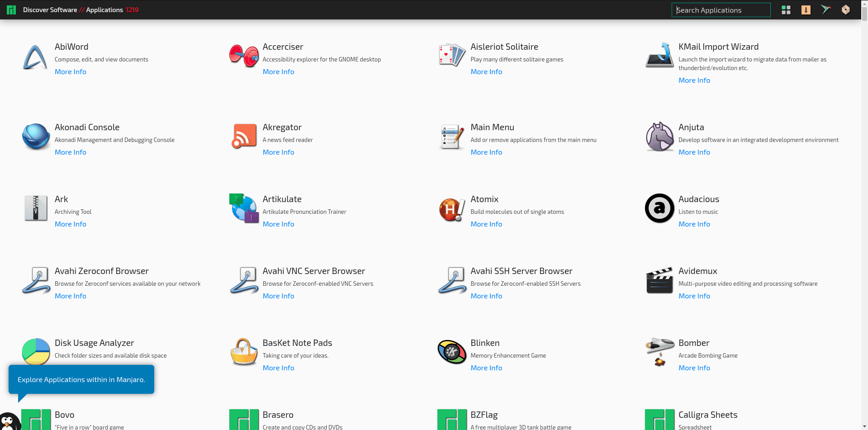Open More Info for Artikulate
868x430 pixels.
pyautogui.click(x=279, y=224)
